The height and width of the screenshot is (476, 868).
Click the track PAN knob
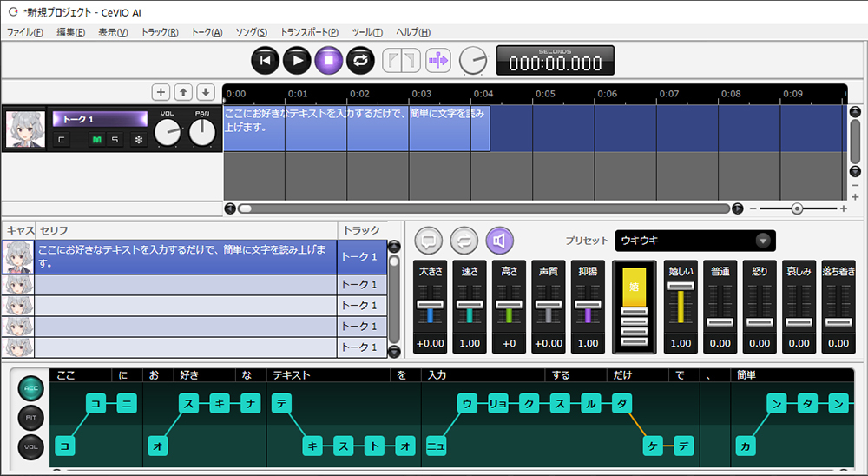click(202, 133)
